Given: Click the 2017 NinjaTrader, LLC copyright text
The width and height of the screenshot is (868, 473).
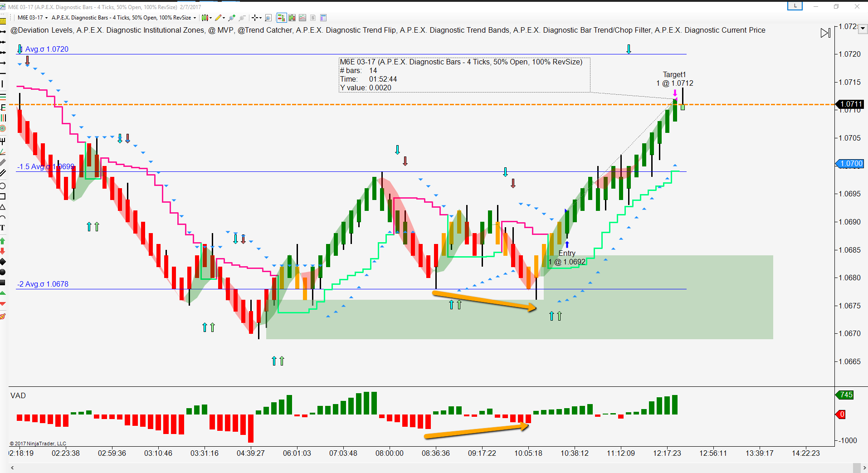Looking at the screenshot, I should [x=38, y=444].
